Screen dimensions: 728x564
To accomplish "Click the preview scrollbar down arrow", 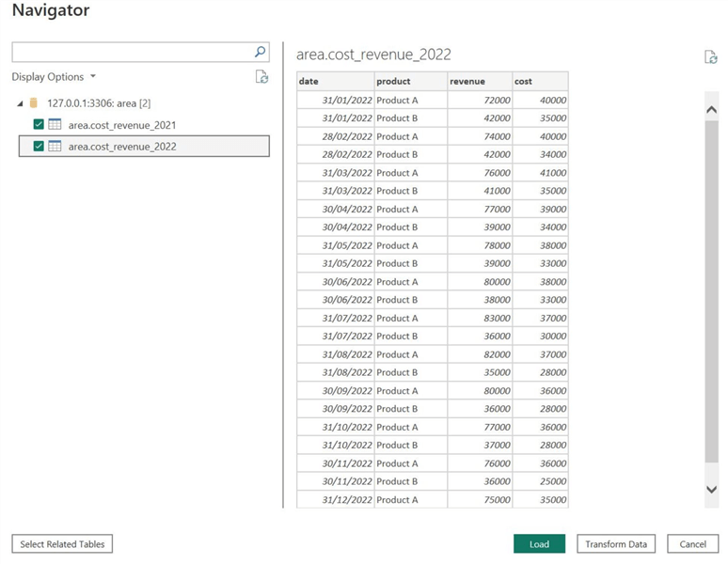I will pyautogui.click(x=711, y=490).
